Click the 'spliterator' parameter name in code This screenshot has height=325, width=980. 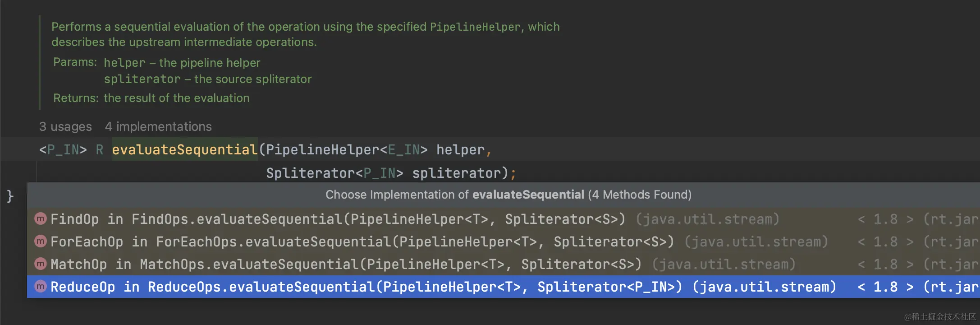pyautogui.click(x=457, y=173)
